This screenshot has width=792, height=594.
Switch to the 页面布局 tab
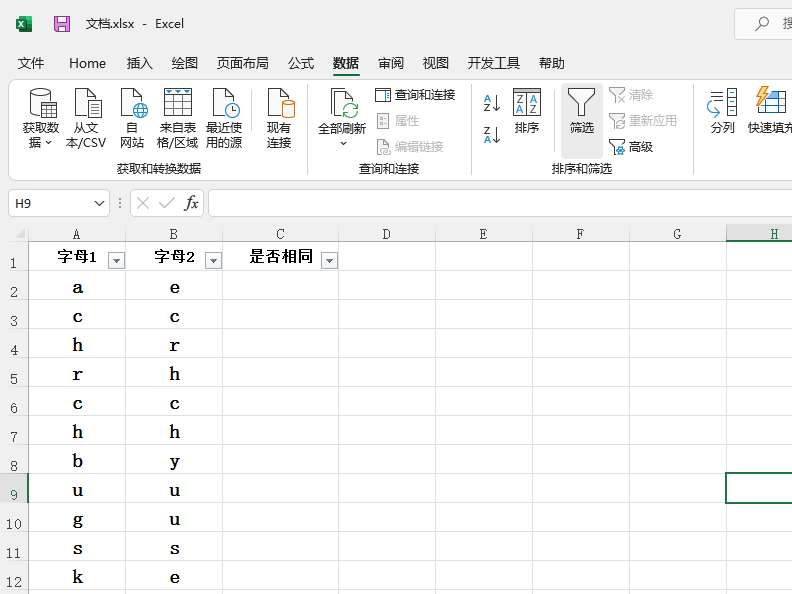242,63
